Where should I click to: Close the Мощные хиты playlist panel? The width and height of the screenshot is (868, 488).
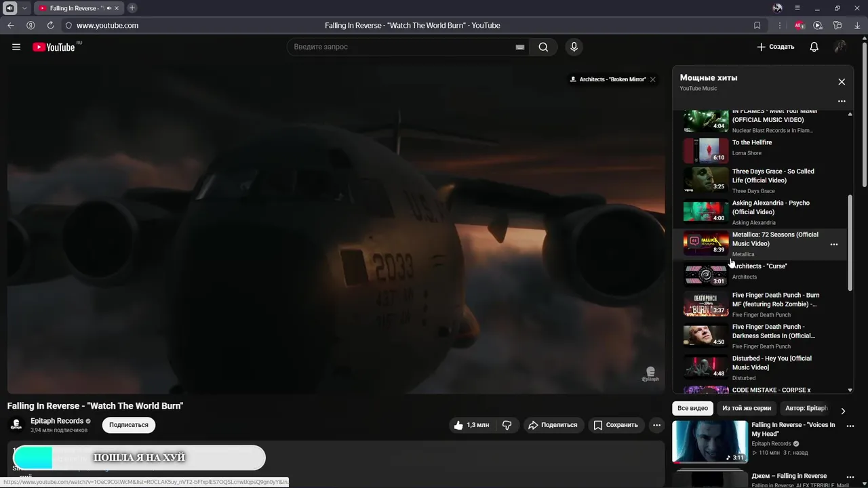(842, 82)
